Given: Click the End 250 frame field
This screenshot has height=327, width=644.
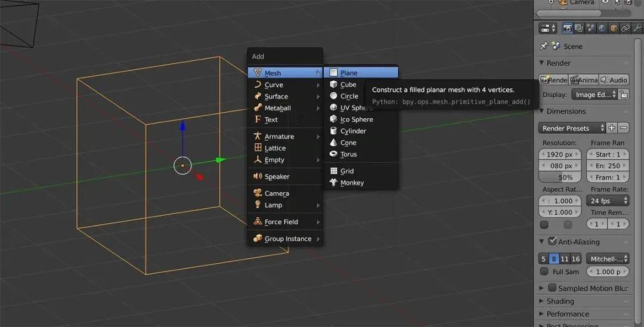Looking at the screenshot, I should pos(608,166).
